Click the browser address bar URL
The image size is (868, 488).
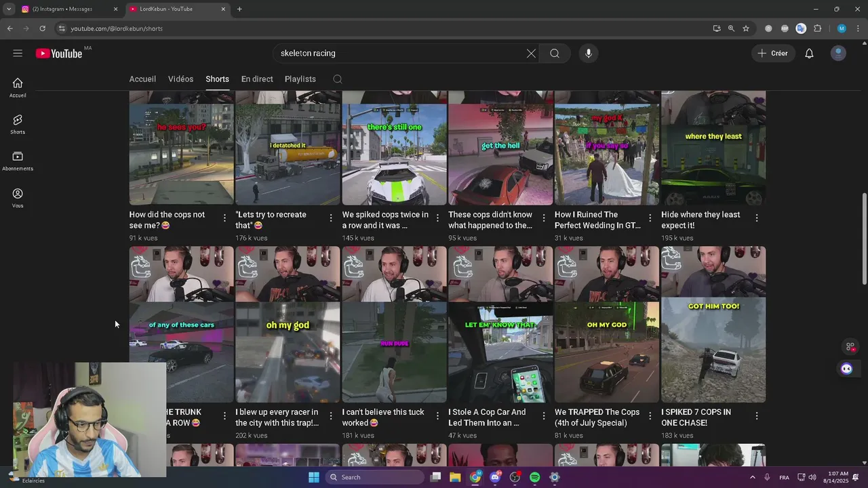(117, 28)
